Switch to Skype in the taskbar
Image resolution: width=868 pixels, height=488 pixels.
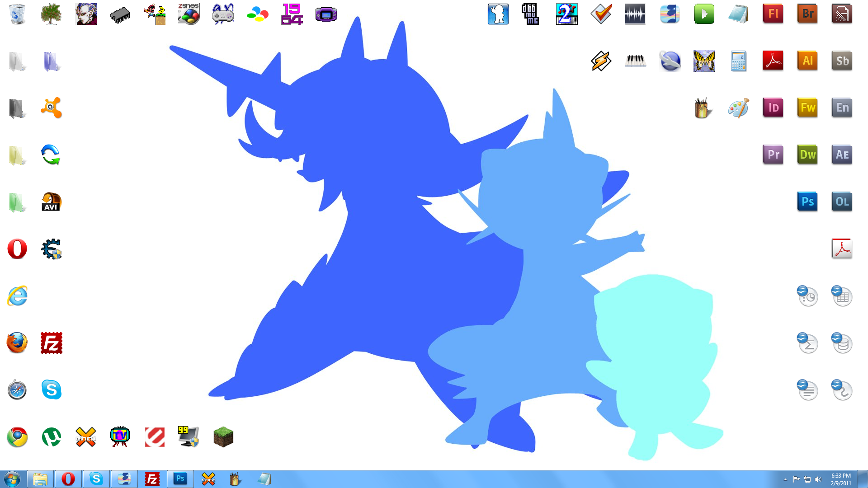click(96, 479)
